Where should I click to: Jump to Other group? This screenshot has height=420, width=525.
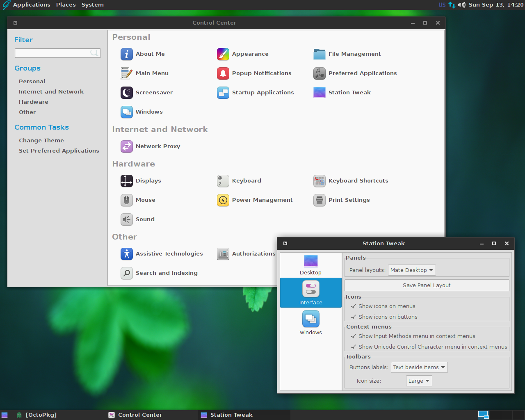pyautogui.click(x=27, y=112)
